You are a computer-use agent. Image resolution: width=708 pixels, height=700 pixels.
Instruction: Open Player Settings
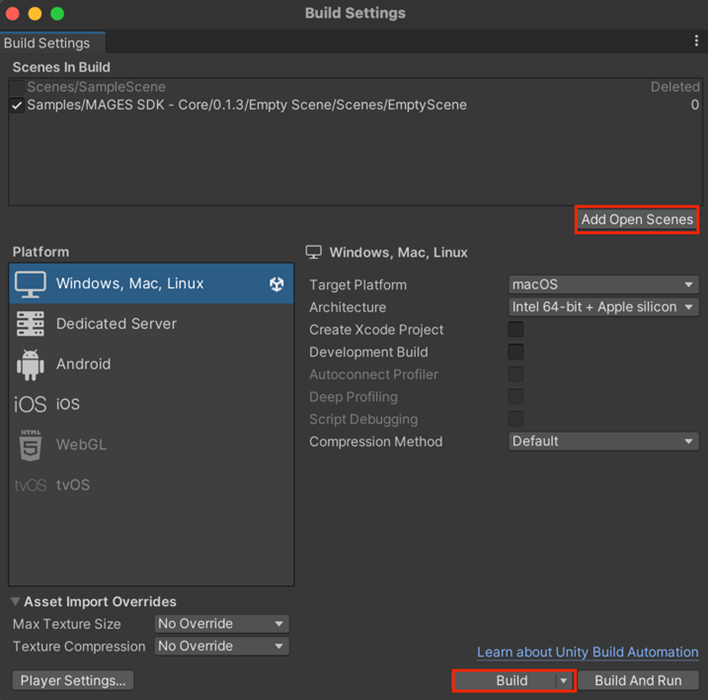coord(73,681)
